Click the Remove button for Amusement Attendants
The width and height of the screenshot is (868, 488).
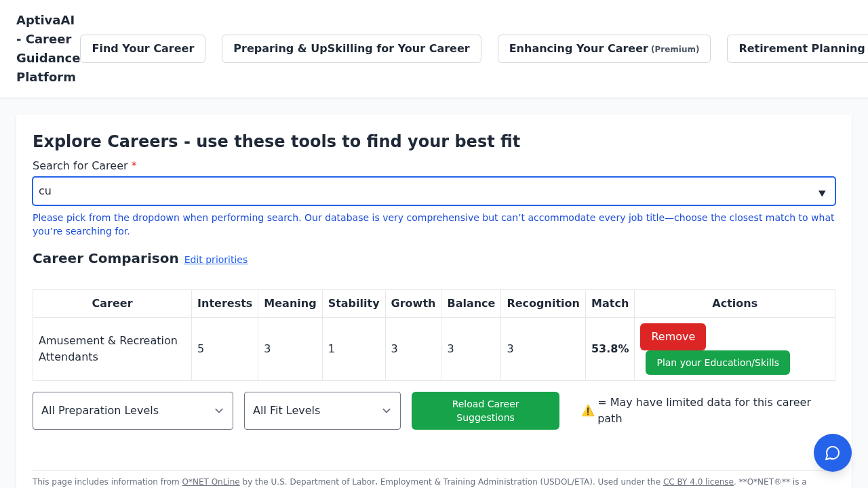click(x=673, y=337)
